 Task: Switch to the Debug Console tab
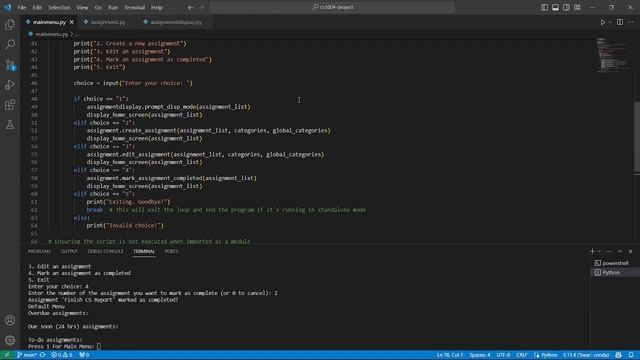105,251
